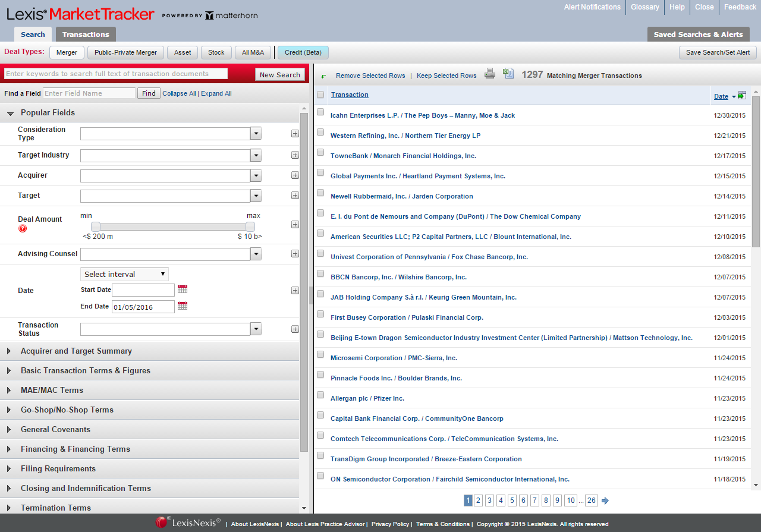Click the plus icon for Deal Amount
The height and width of the screenshot is (532, 761).
coord(295,225)
